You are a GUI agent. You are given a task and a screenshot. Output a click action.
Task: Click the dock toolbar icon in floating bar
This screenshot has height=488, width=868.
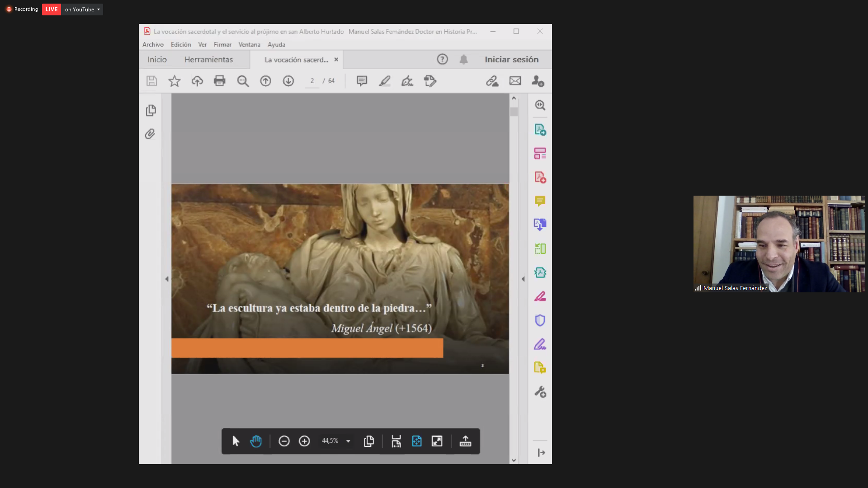(x=465, y=441)
